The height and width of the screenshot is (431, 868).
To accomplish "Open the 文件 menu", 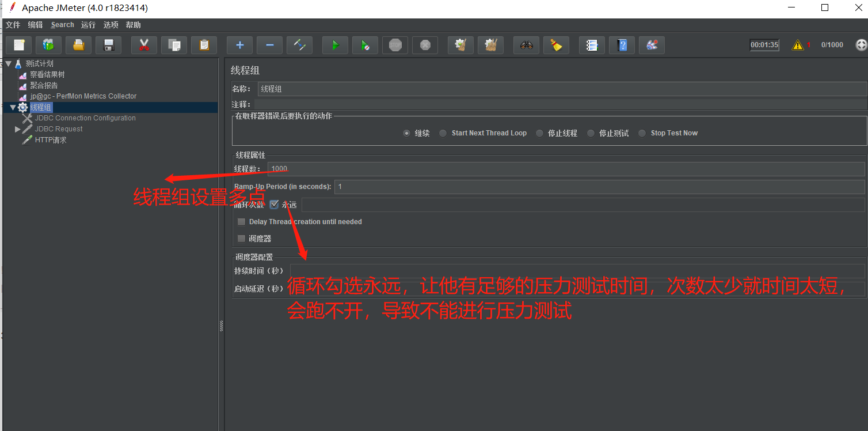I will pyautogui.click(x=13, y=25).
